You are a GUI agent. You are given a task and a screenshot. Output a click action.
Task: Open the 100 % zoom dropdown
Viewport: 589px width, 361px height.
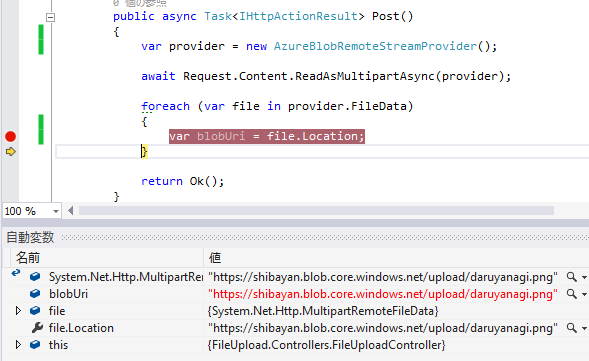(56, 211)
